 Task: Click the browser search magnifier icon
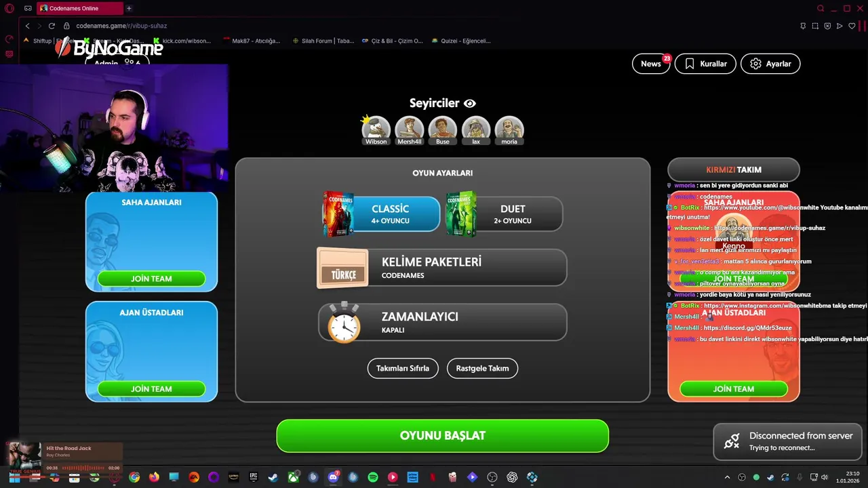point(821,8)
